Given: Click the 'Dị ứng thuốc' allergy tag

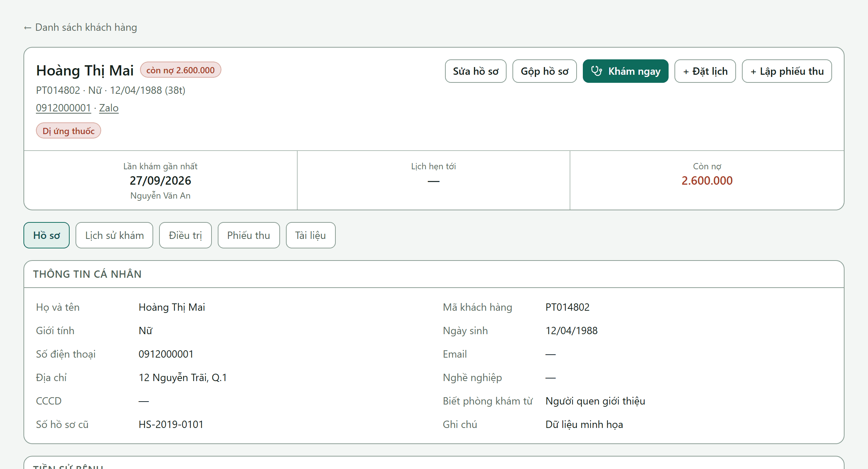Looking at the screenshot, I should (69, 131).
